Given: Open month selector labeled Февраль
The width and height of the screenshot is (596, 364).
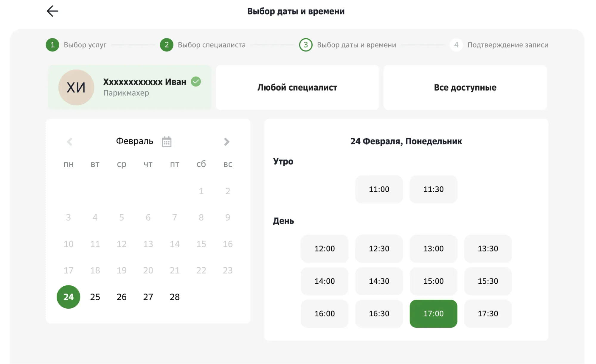Looking at the screenshot, I should point(134,141).
